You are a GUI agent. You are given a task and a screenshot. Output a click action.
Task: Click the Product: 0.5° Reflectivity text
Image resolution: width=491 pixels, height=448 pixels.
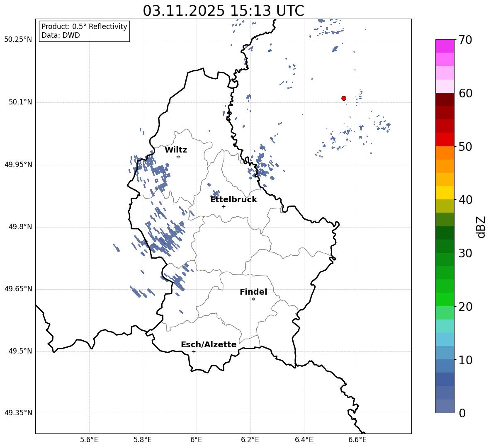pos(84,27)
